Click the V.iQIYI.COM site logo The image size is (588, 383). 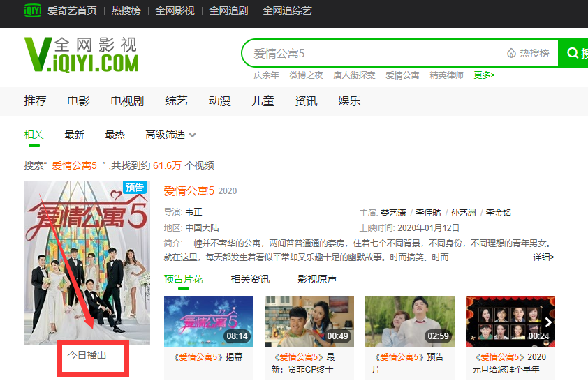tap(80, 54)
